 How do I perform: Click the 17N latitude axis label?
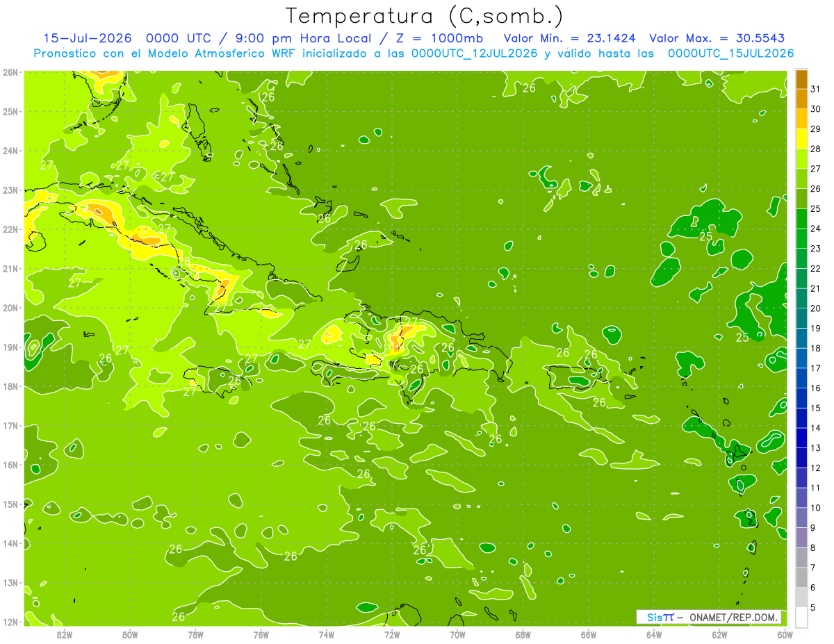(x=10, y=425)
